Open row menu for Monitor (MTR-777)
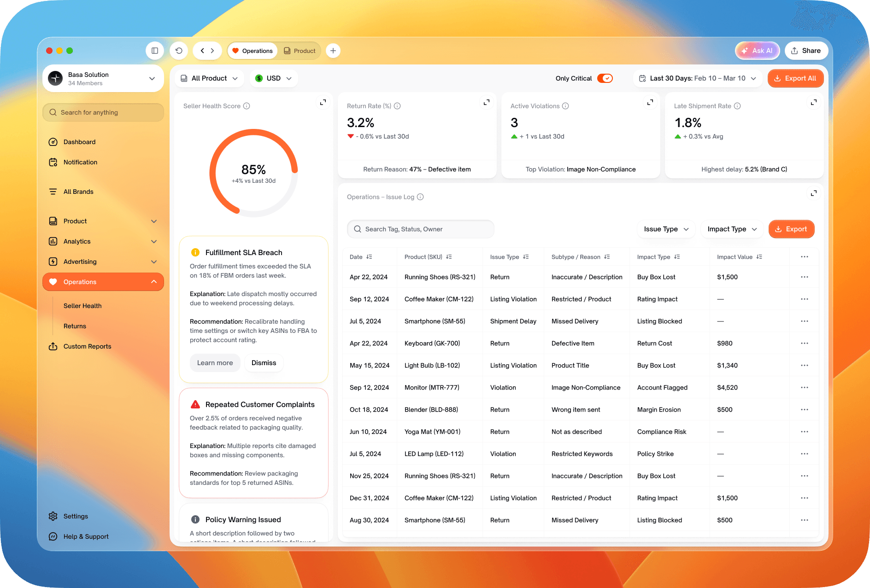870x588 pixels. tap(805, 388)
